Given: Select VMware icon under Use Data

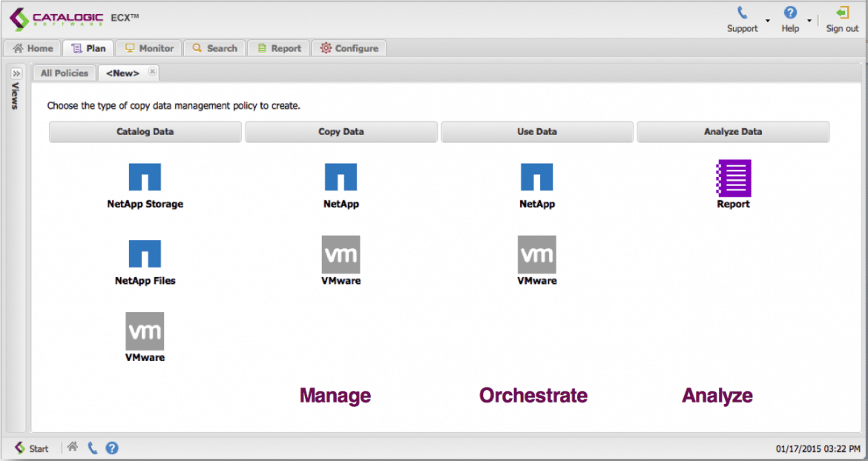Looking at the screenshot, I should 536,254.
